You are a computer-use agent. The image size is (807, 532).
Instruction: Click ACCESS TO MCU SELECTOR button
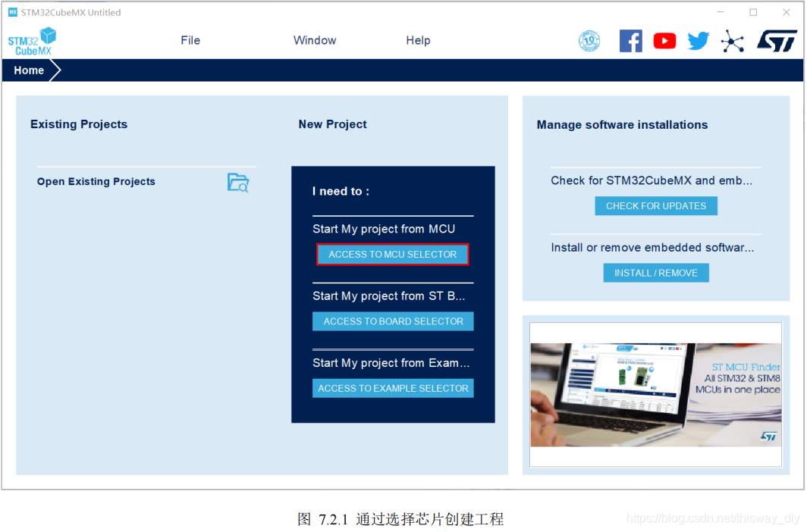[x=392, y=255]
